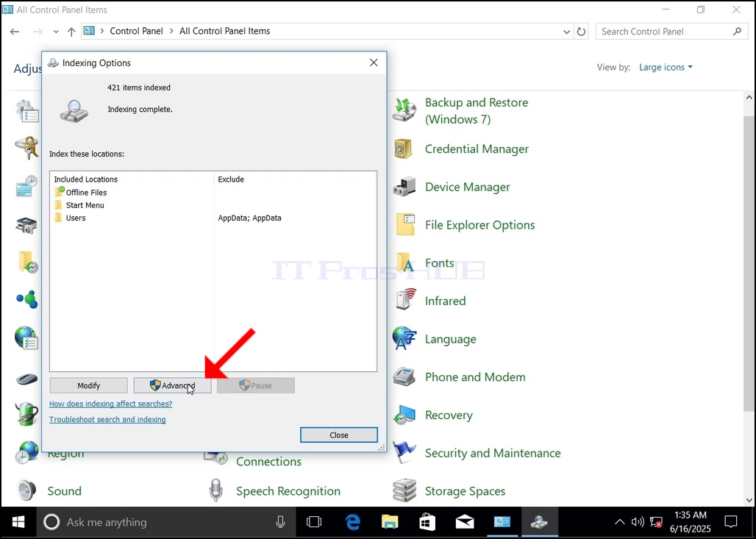This screenshot has height=539, width=756.
Task: Open the recent locations dropdown arrow
Action: click(56, 32)
